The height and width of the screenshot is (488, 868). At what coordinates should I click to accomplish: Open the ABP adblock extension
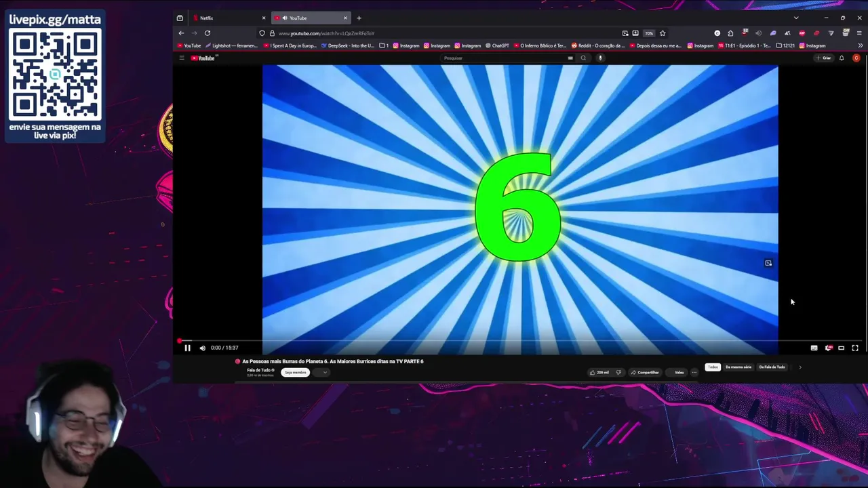click(x=802, y=33)
